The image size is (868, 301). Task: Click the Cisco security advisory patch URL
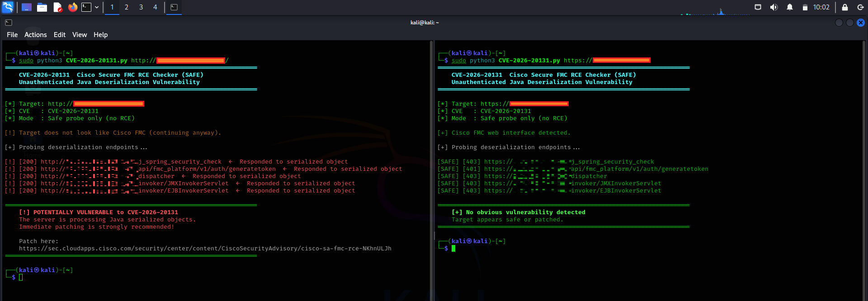point(205,249)
